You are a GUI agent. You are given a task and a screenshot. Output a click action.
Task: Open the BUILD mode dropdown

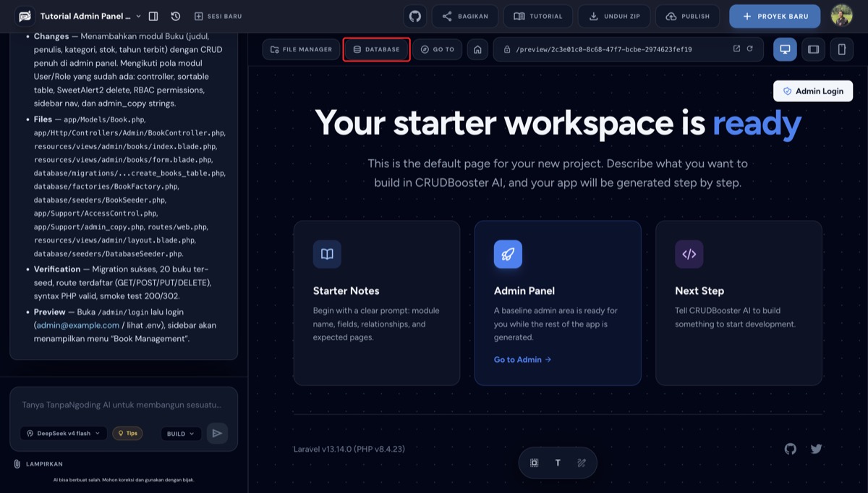(181, 434)
